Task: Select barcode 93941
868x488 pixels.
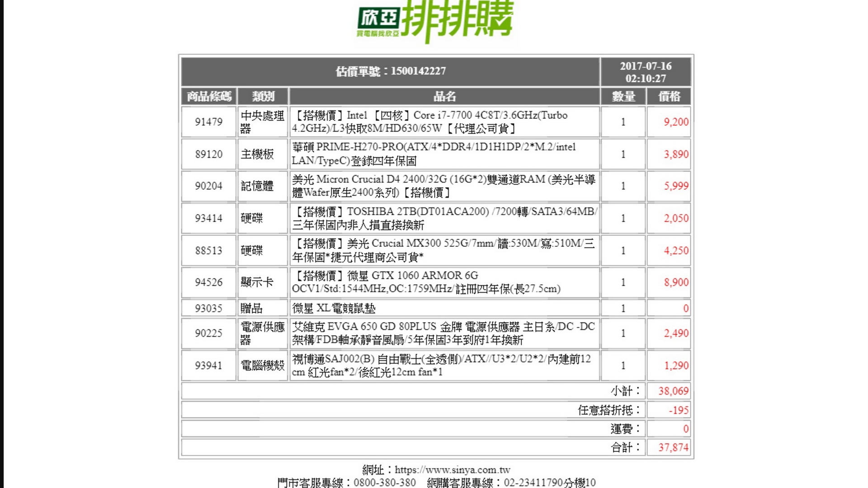Action: click(x=208, y=366)
